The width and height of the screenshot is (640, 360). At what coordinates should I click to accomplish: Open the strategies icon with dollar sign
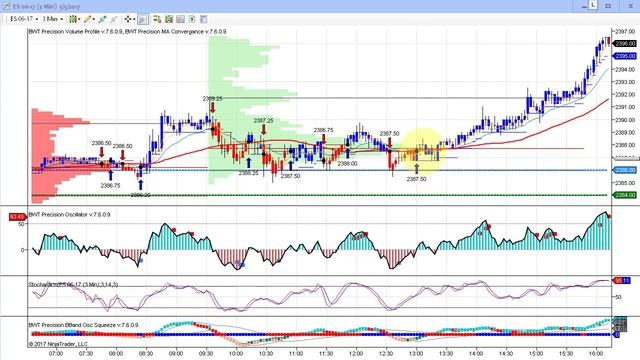pyautogui.click(x=192, y=19)
